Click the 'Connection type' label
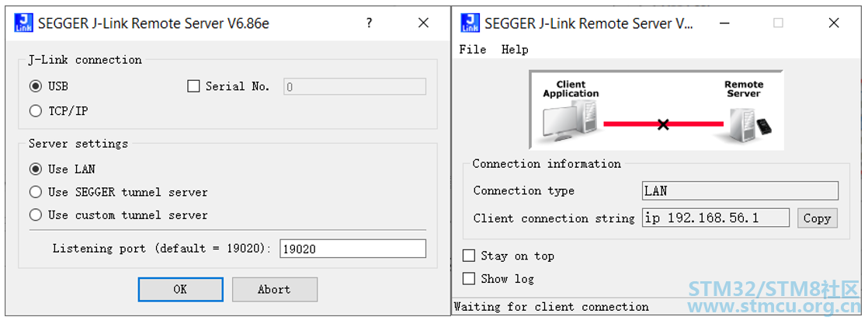The height and width of the screenshot is (324, 868). (524, 191)
